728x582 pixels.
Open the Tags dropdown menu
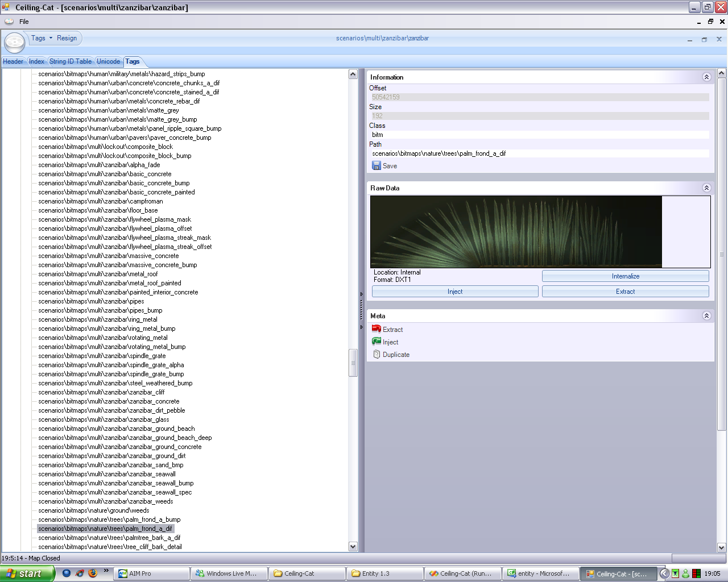(42, 38)
